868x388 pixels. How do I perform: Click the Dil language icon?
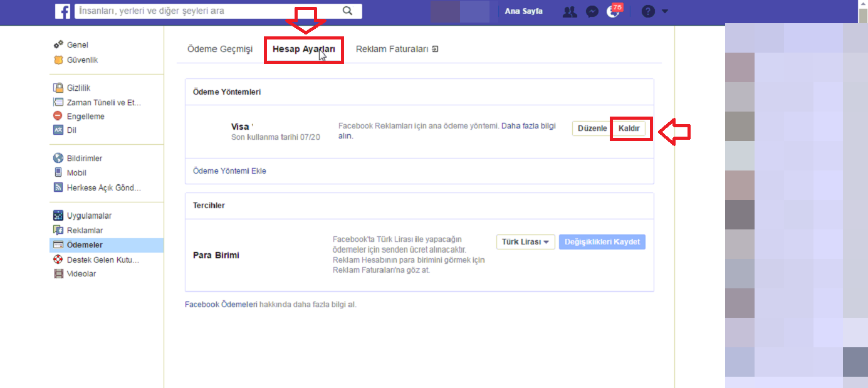pyautogui.click(x=58, y=130)
